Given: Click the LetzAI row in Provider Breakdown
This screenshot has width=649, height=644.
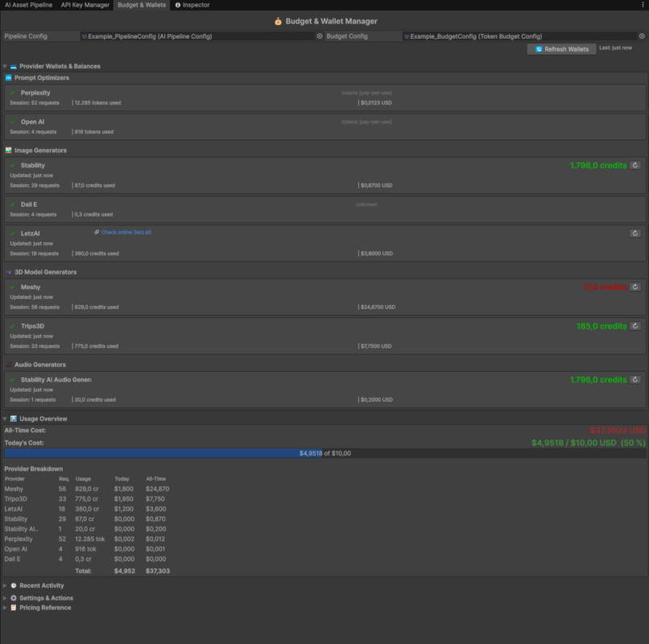Looking at the screenshot, I should pos(87,509).
